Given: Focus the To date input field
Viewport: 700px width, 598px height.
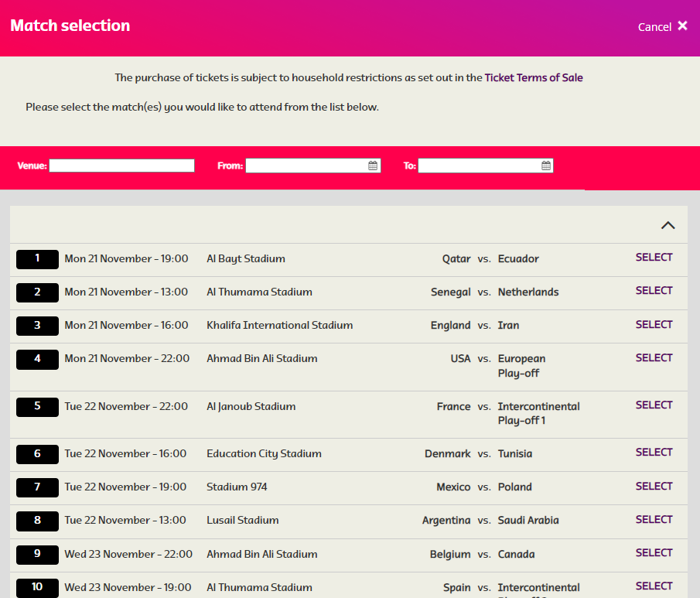Looking at the screenshot, I should [479, 166].
